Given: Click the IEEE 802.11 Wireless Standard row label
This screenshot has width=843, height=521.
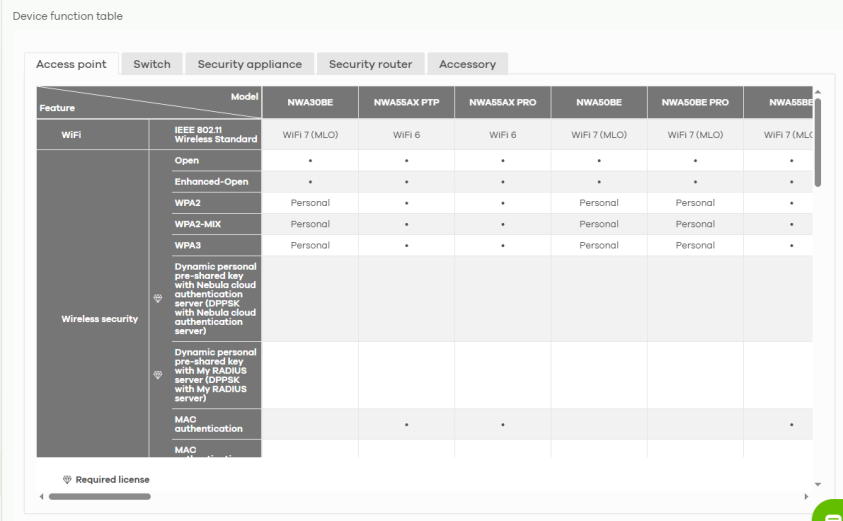Looking at the screenshot, I should (x=216, y=134).
